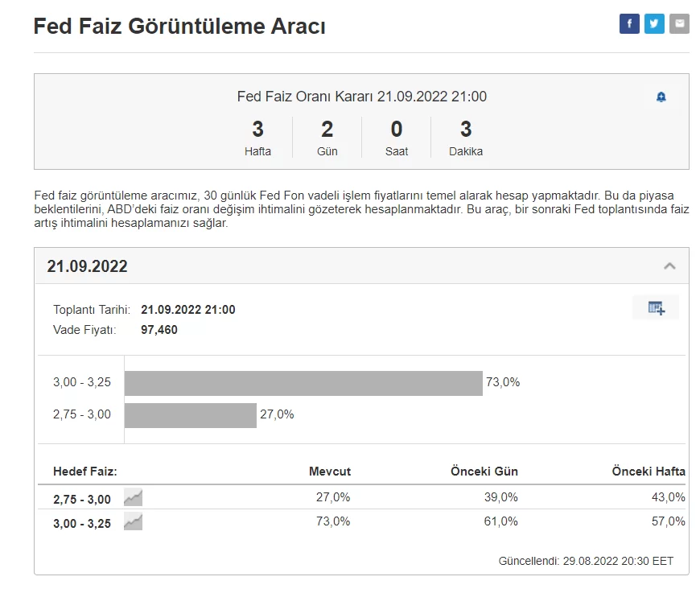Click the Fed Faiz Oranı Kararı heading
Viewport: 700px width, 589px height.
tap(361, 97)
